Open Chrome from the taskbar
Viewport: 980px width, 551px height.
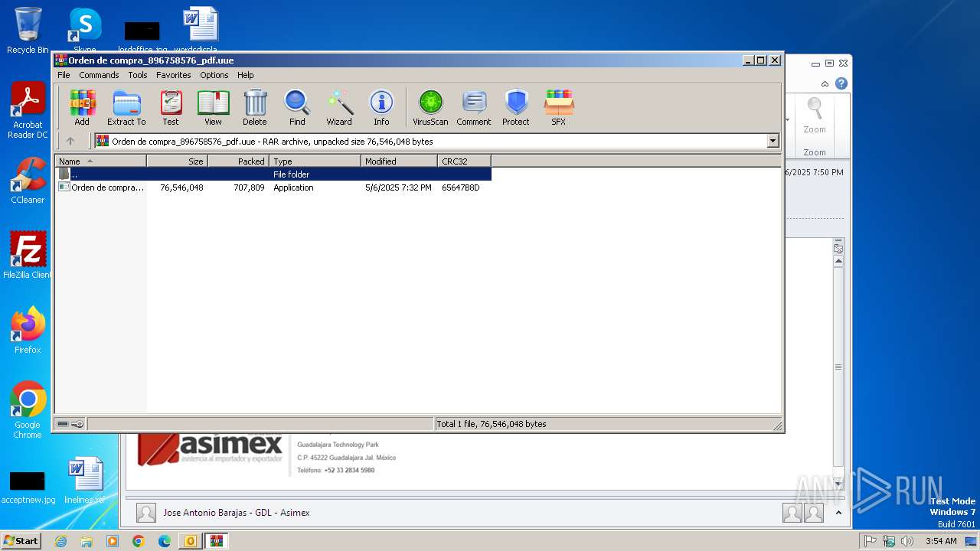pos(139,541)
